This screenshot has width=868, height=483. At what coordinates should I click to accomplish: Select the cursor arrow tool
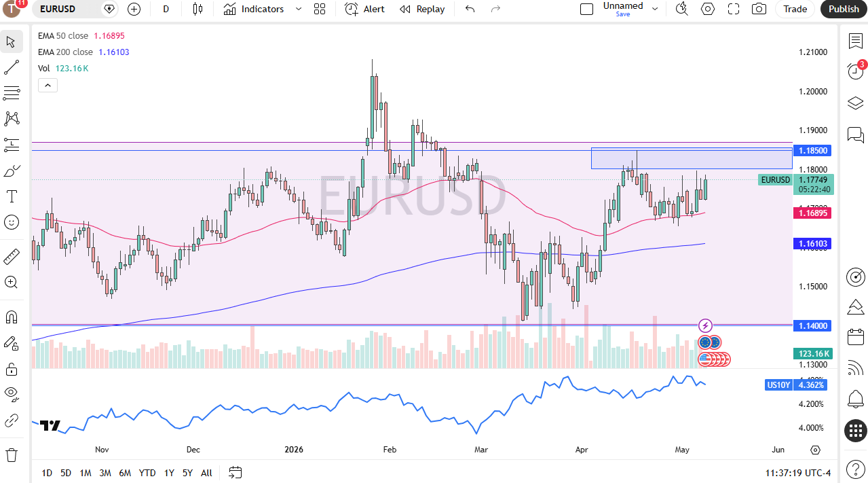coord(11,41)
